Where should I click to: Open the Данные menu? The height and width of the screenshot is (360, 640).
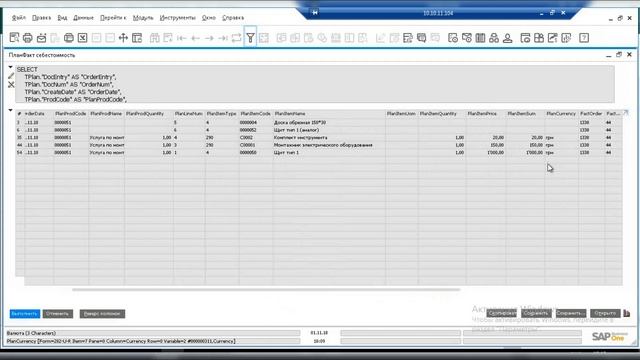coord(83,18)
